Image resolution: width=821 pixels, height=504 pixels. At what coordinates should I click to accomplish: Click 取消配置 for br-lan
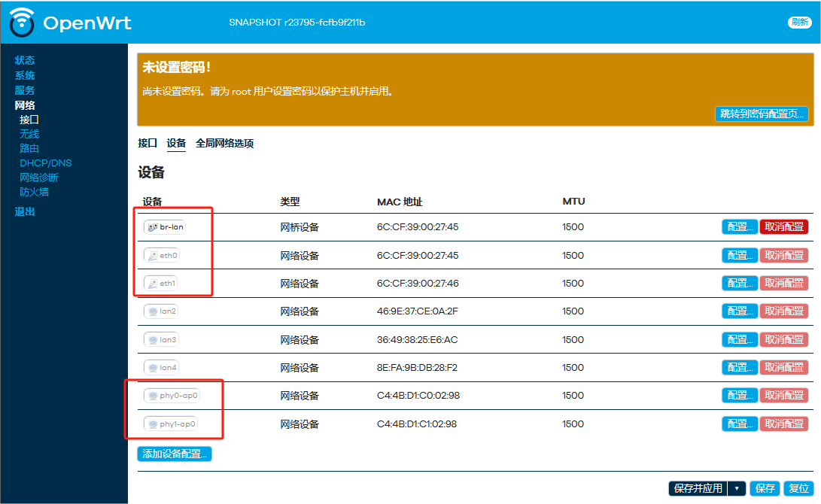pos(784,227)
